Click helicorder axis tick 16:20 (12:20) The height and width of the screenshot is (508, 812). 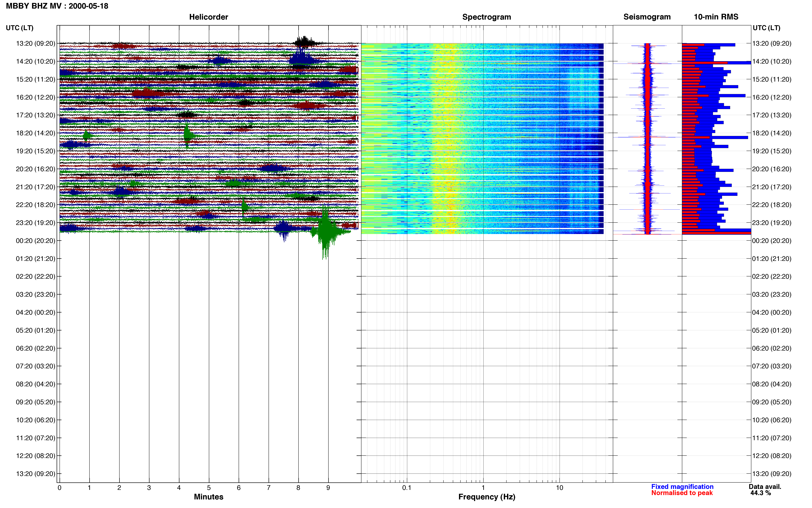36,97
